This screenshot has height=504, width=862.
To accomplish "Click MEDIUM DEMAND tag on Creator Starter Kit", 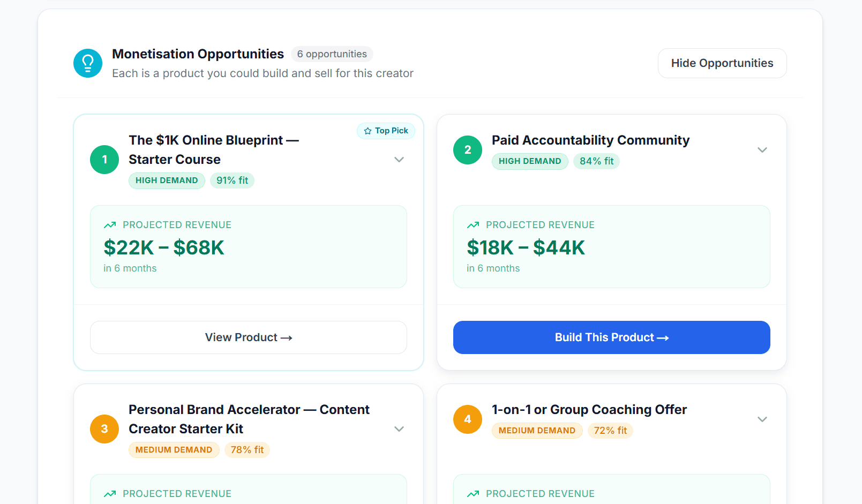I will (x=174, y=450).
